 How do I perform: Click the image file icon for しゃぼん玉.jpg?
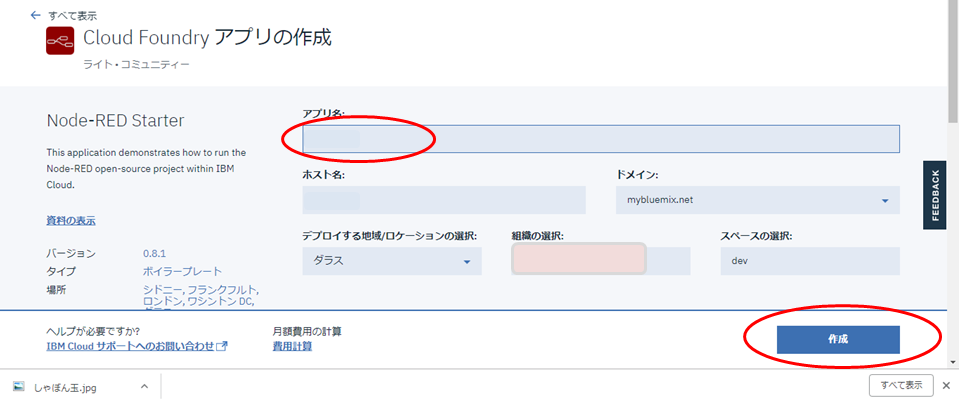[x=19, y=387]
